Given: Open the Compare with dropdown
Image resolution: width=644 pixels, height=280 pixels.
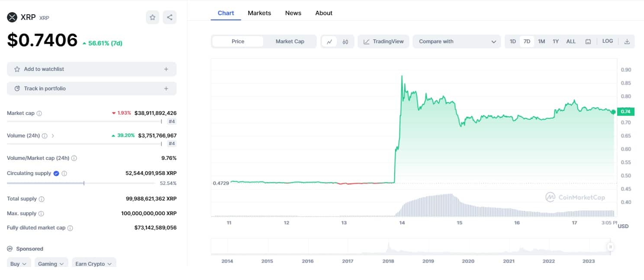Looking at the screenshot, I should [x=457, y=41].
